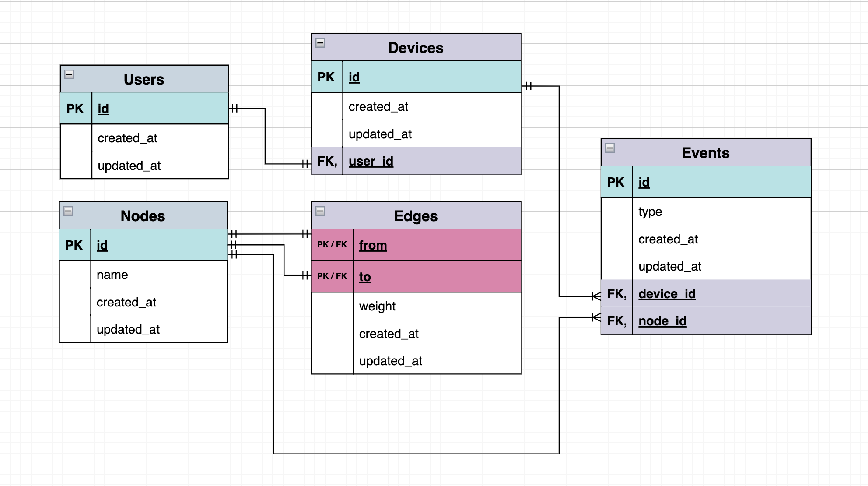Collapse the Nodes table

(68, 211)
